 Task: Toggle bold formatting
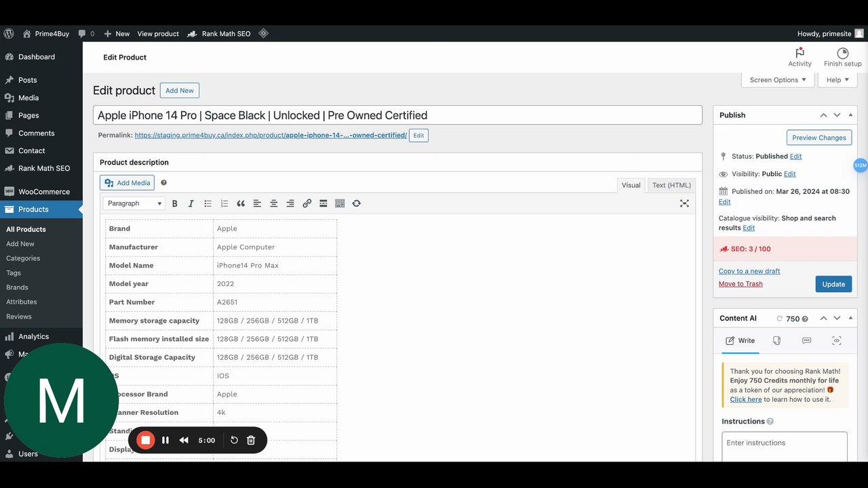174,203
